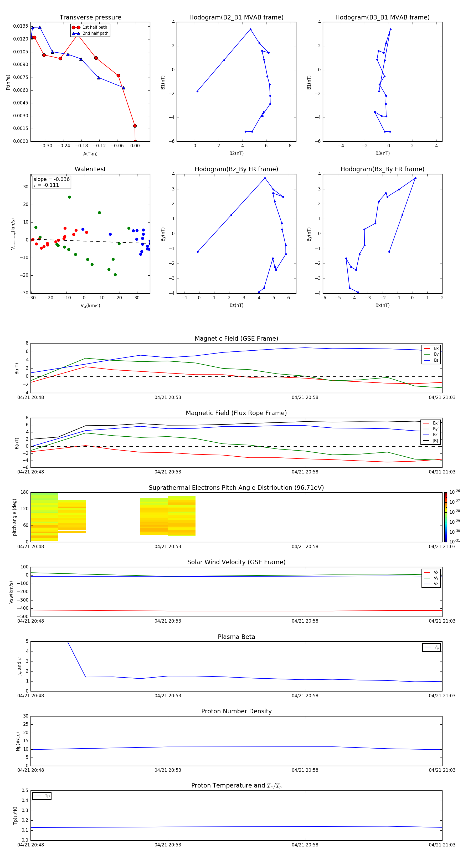Select the Bz entry in the GSE legend

pyautogui.click(x=431, y=360)
